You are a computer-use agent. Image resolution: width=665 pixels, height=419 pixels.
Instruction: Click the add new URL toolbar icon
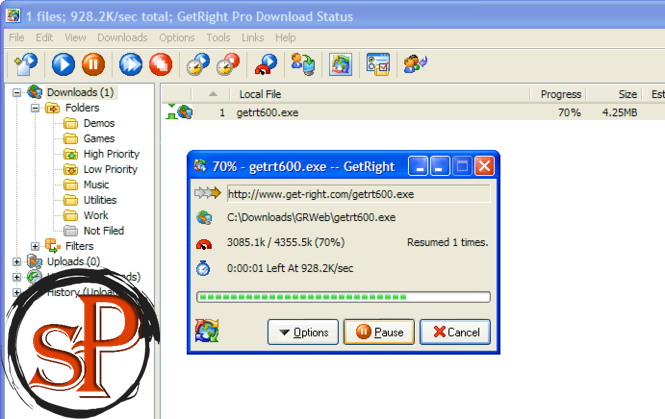tap(24, 65)
